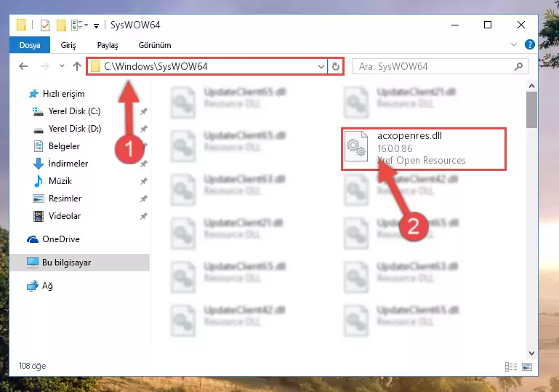
Task: Open Resimler folder in sidebar
Action: coord(65,199)
